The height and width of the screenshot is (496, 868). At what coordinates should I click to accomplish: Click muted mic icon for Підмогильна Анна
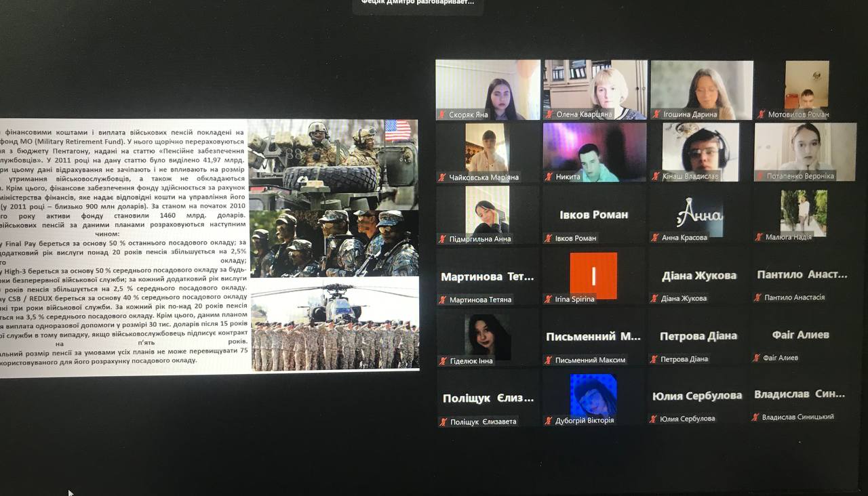(441, 239)
